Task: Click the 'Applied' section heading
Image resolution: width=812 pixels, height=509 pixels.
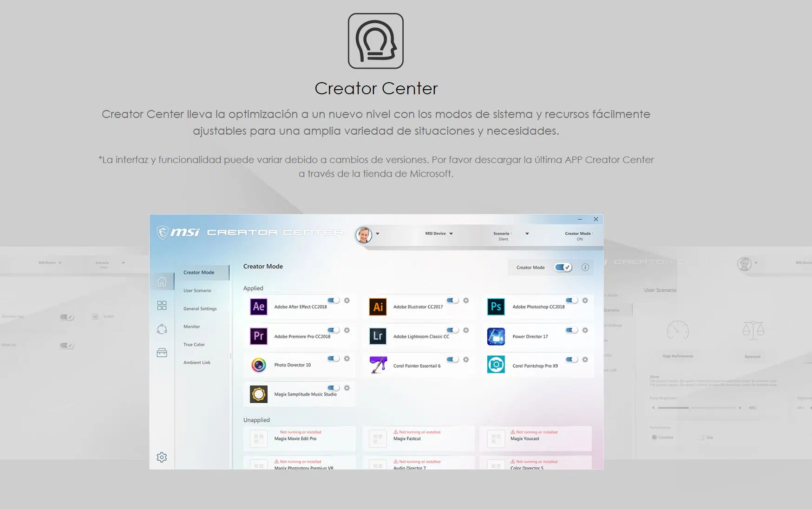Action: pyautogui.click(x=253, y=288)
